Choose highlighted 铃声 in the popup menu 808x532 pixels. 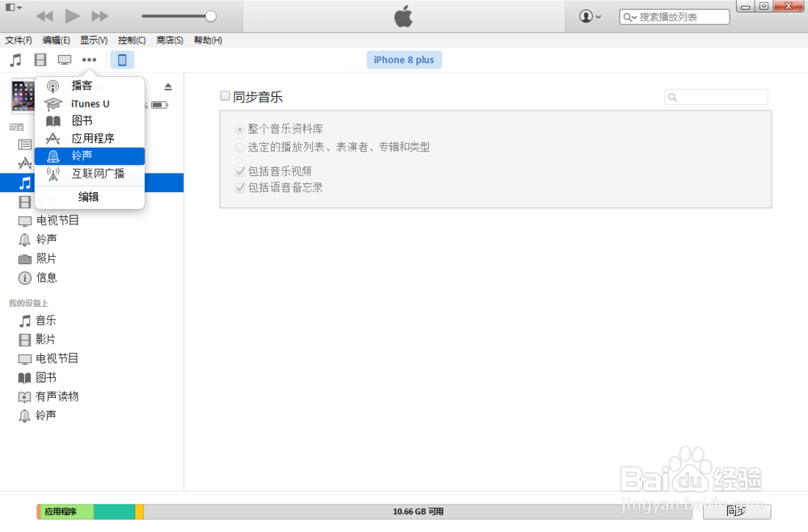tap(90, 156)
